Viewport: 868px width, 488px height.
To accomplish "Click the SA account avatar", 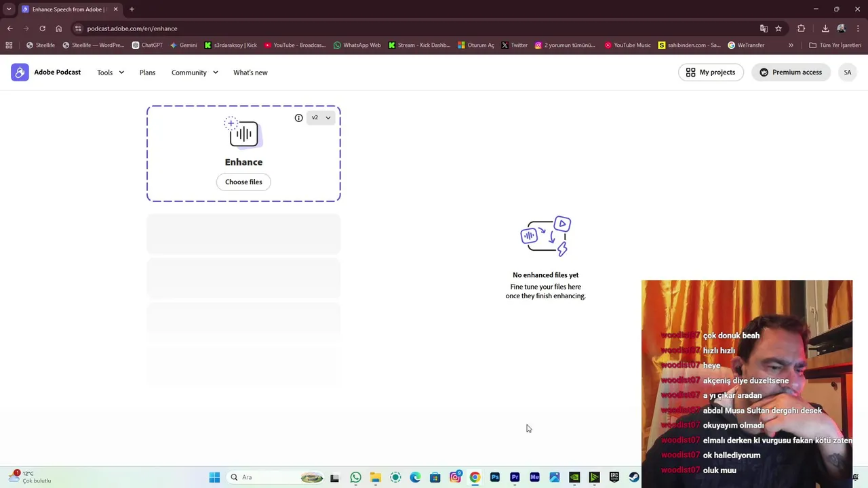I will click(x=847, y=73).
